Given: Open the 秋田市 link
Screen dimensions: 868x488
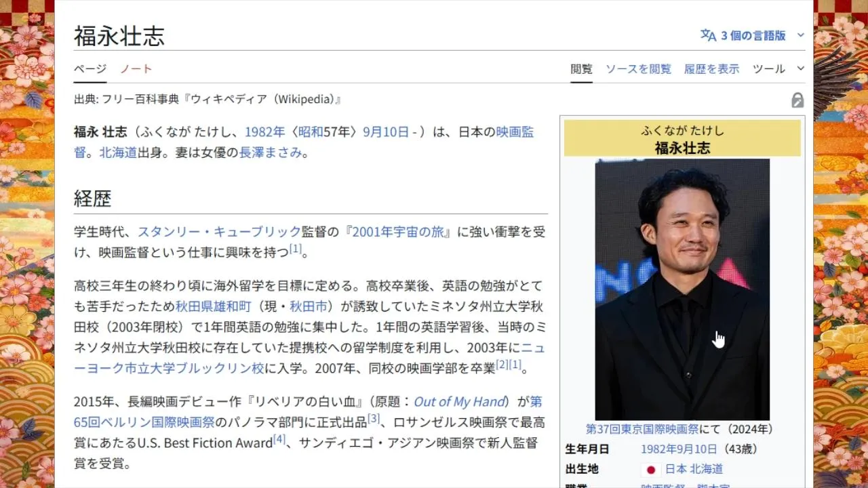Looking at the screenshot, I should [309, 306].
